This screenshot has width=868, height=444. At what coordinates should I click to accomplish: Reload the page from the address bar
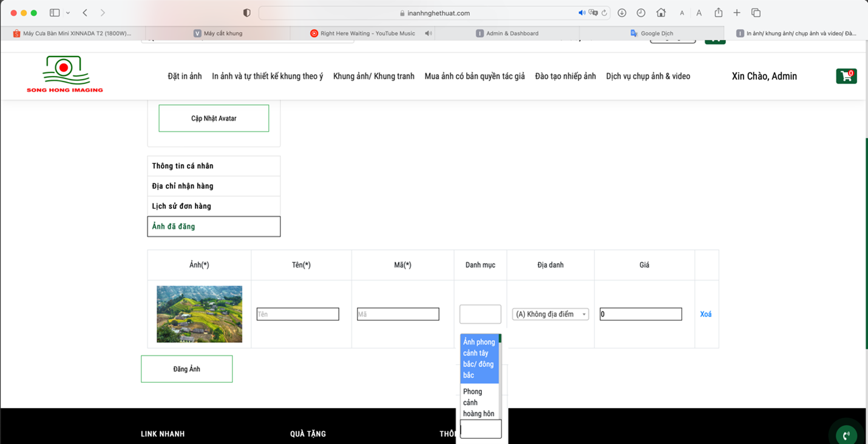click(604, 13)
